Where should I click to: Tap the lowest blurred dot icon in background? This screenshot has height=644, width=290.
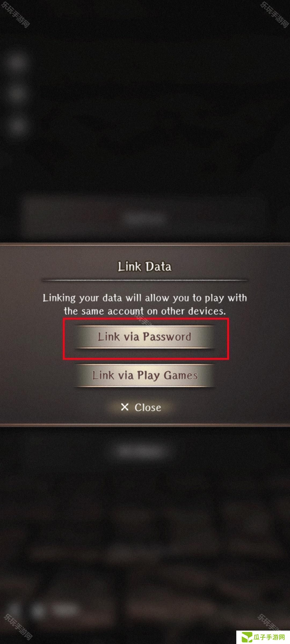[x=17, y=126]
